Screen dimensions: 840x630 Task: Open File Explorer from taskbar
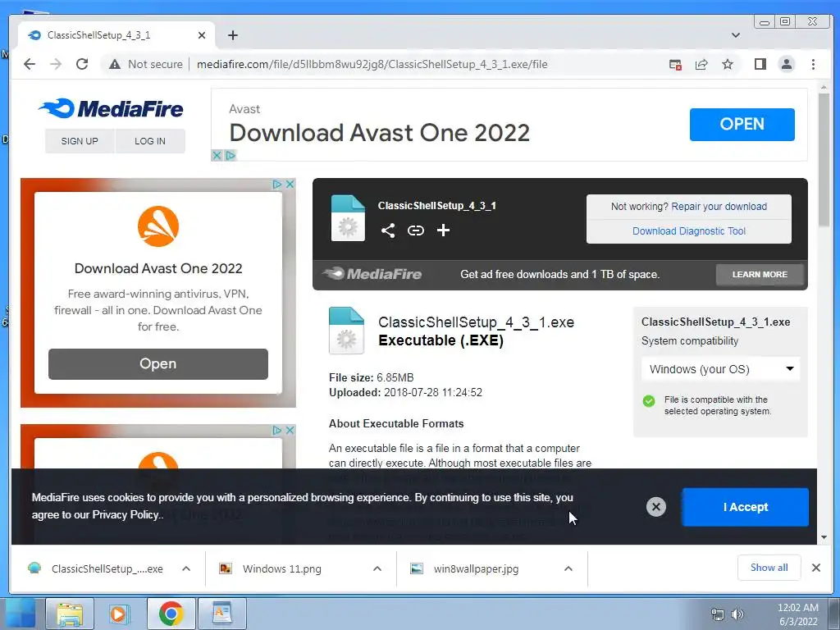71,614
